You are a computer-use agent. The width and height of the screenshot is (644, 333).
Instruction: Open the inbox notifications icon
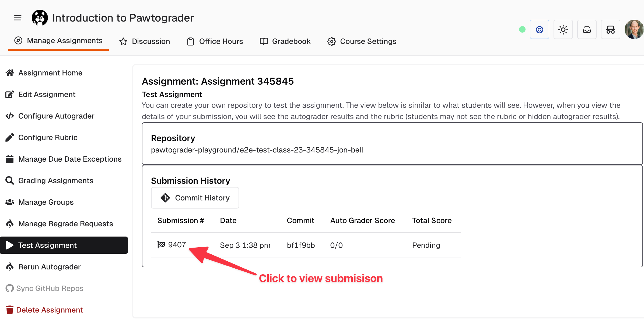[587, 29]
